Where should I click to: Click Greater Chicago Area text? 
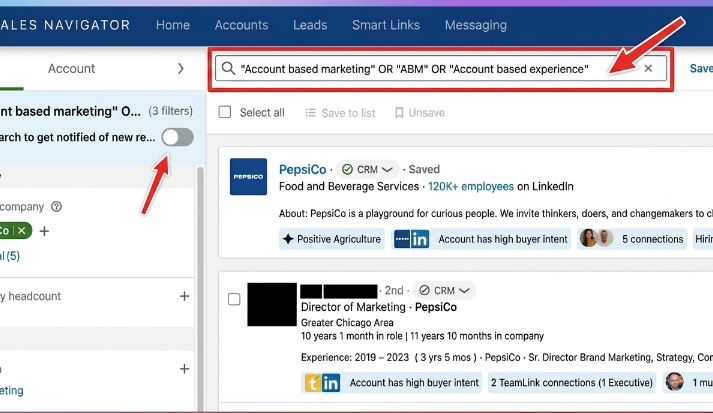(347, 322)
